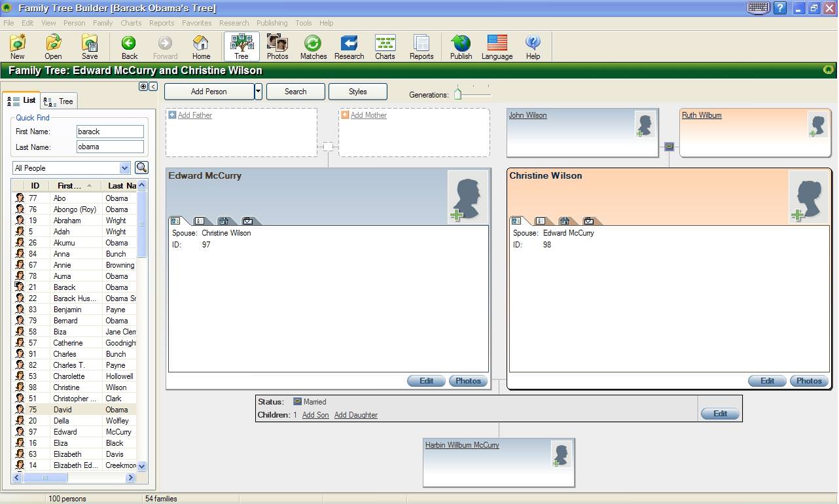Screen dimensions: 839x504
Task: Click John Wilson's photo placeholder
Action: (645, 124)
